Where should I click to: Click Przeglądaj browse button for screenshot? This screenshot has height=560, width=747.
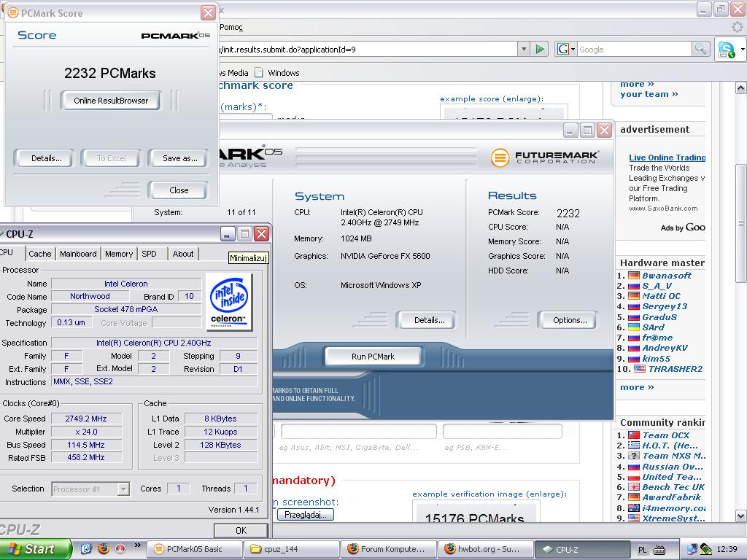coord(306,515)
